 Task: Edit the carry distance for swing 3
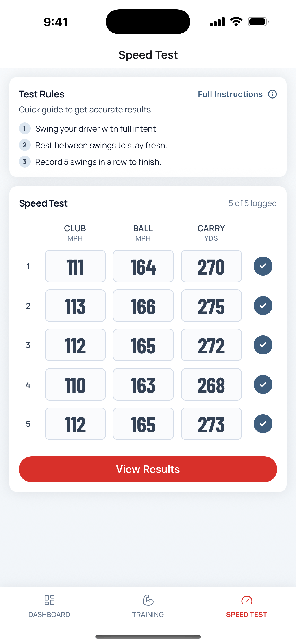pyautogui.click(x=211, y=345)
